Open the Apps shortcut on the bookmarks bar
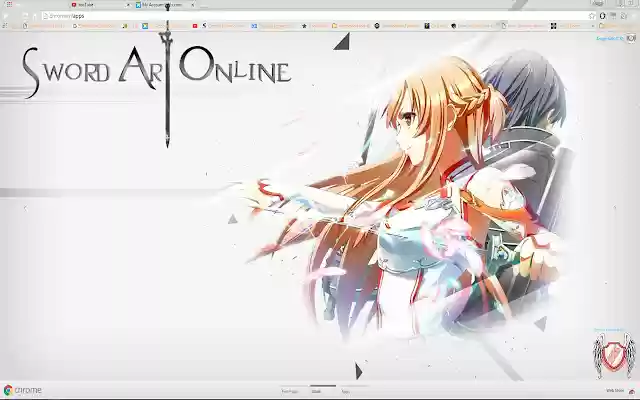The image size is (640, 400). [5, 26]
